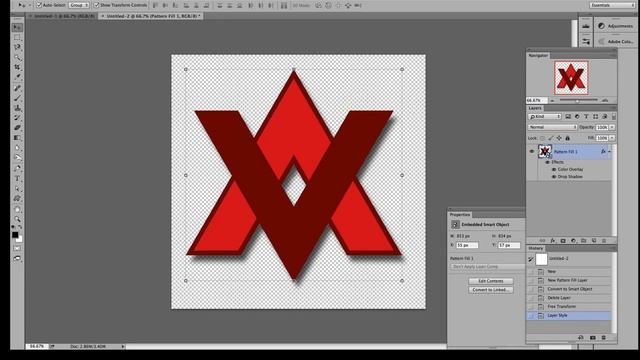Select the Clone Stamp tool

point(17,108)
